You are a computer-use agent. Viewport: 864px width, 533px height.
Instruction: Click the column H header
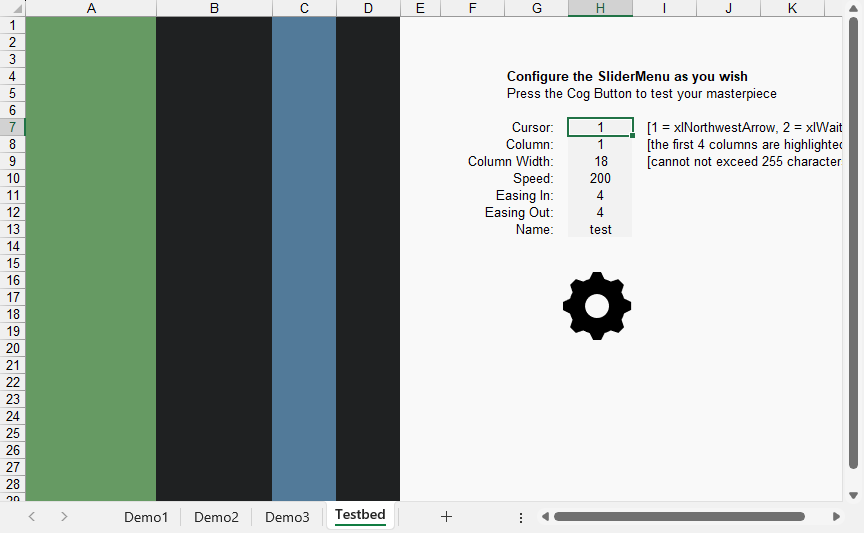point(600,8)
